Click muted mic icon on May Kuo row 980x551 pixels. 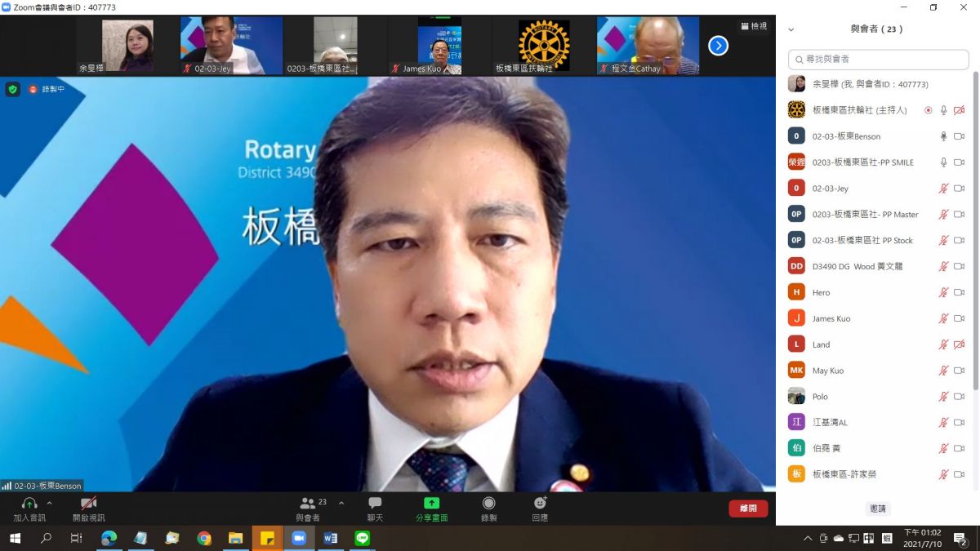tap(943, 371)
